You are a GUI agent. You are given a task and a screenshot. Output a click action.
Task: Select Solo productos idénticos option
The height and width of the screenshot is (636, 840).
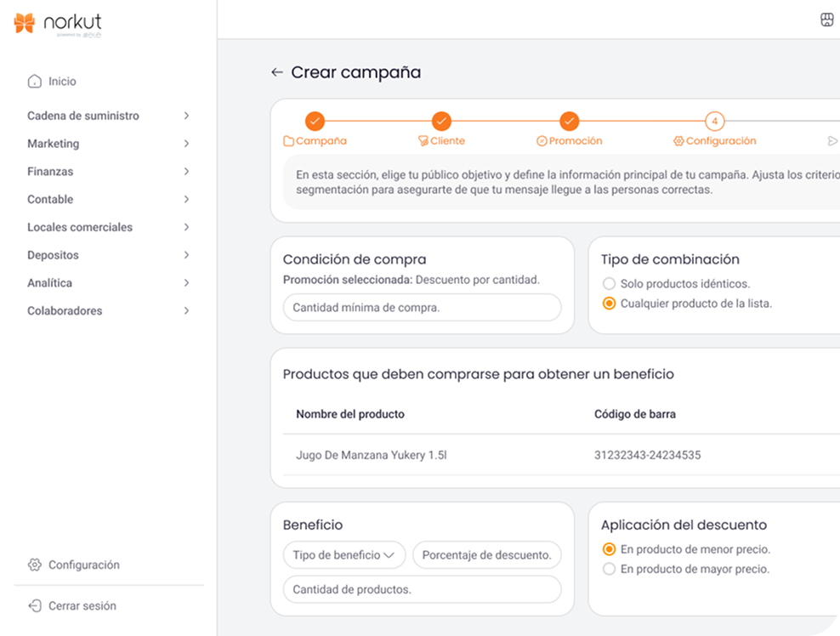pyautogui.click(x=609, y=284)
